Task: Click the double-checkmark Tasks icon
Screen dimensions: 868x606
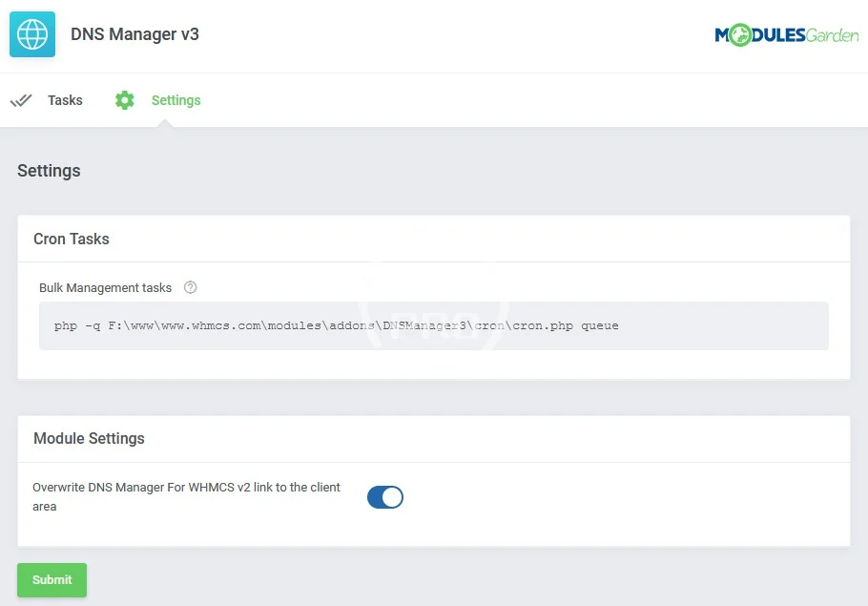Action: pyautogui.click(x=21, y=100)
